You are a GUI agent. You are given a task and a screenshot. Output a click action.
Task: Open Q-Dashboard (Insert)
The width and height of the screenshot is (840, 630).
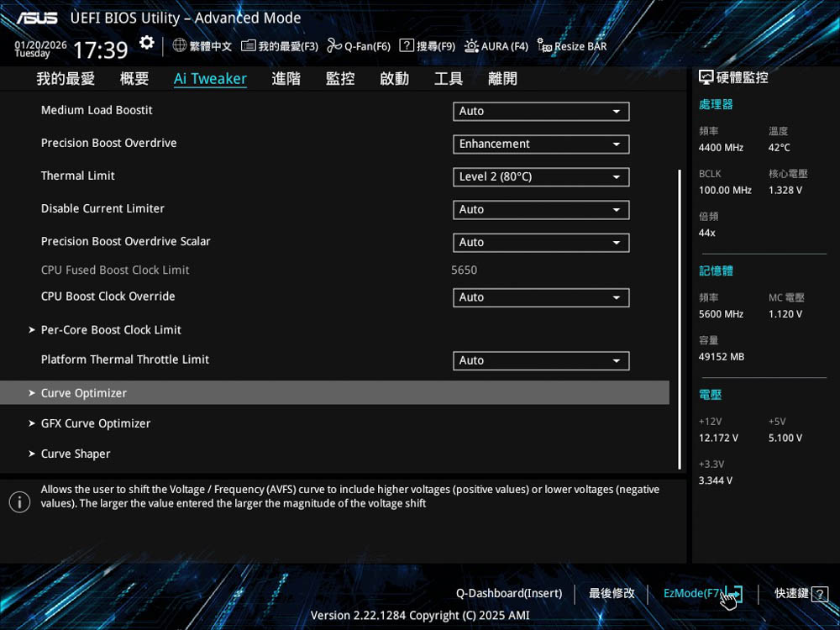point(509,593)
